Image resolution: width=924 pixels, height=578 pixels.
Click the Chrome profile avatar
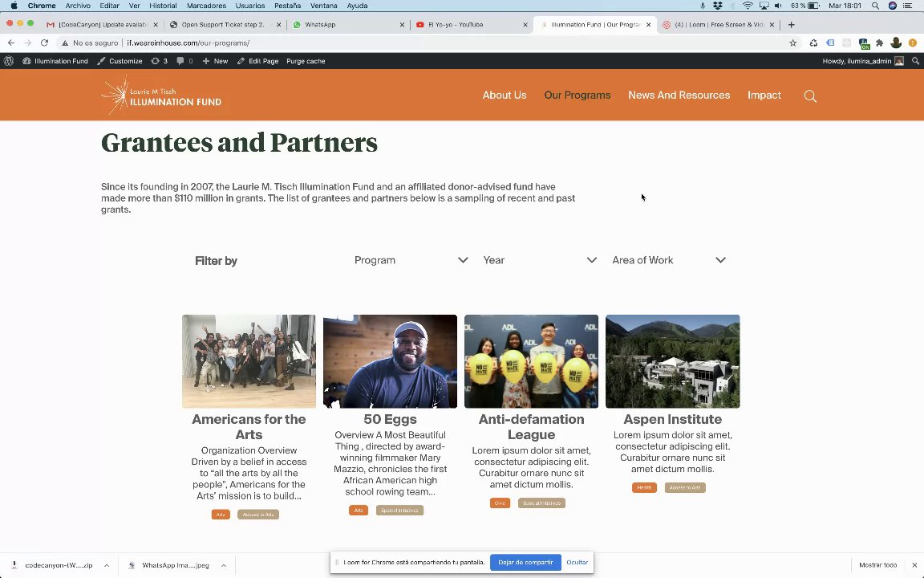896,43
